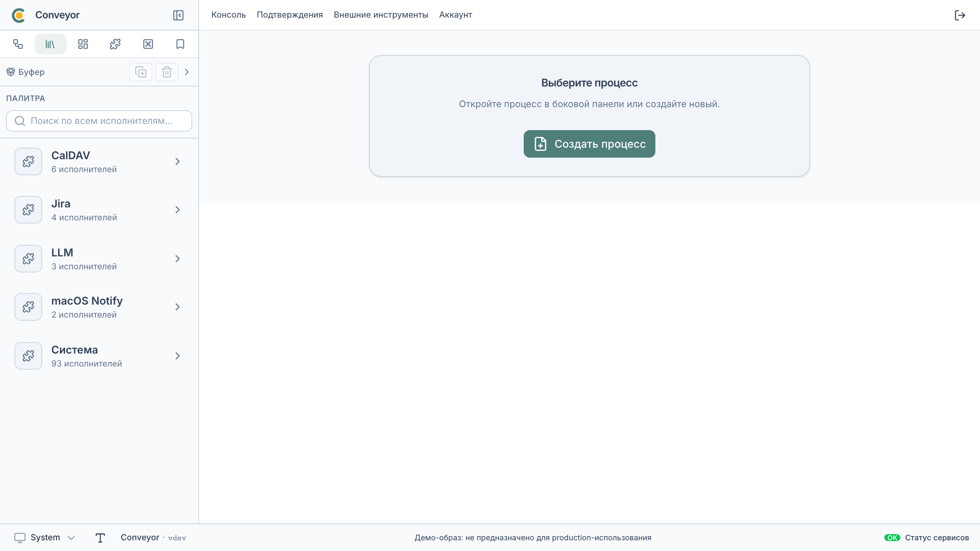Screen dimensions: 980x551
Task: Click the search magnifier icon
Action: coord(20,121)
